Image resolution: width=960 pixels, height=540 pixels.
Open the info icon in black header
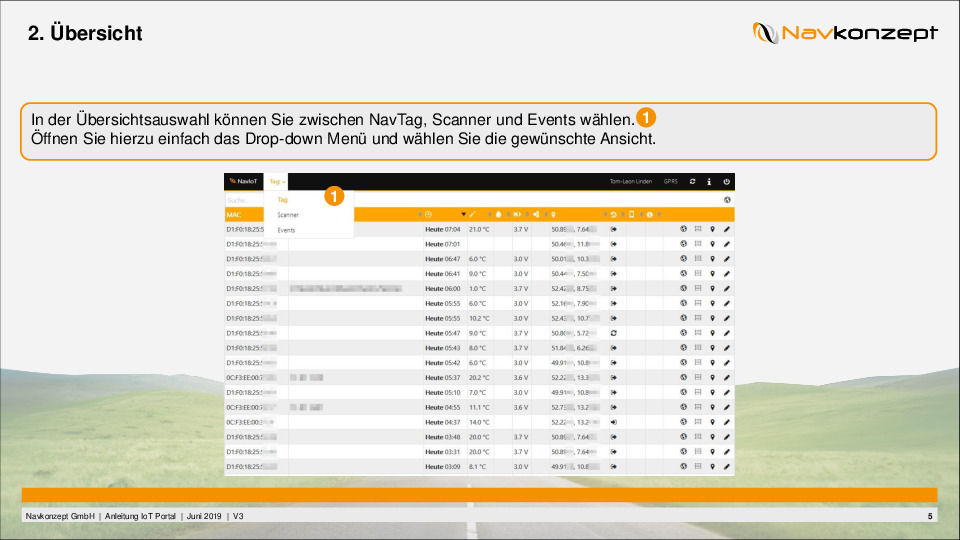pyautogui.click(x=708, y=182)
